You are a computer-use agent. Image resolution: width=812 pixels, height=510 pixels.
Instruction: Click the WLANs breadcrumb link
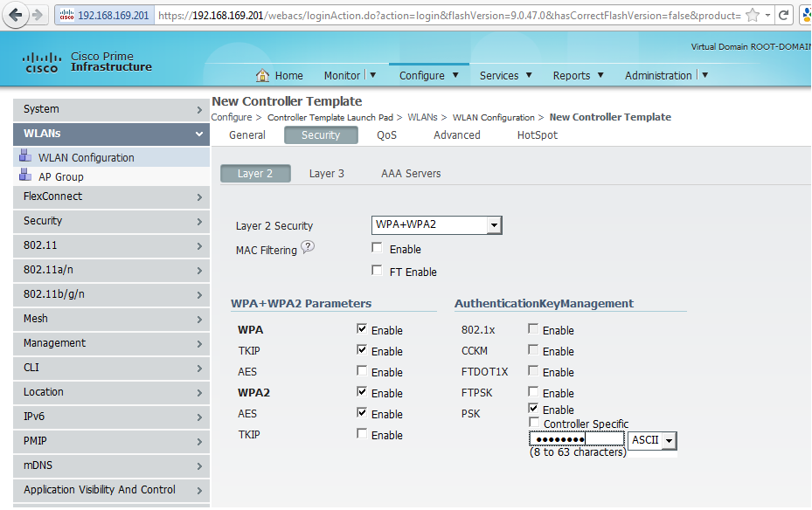[422, 117]
